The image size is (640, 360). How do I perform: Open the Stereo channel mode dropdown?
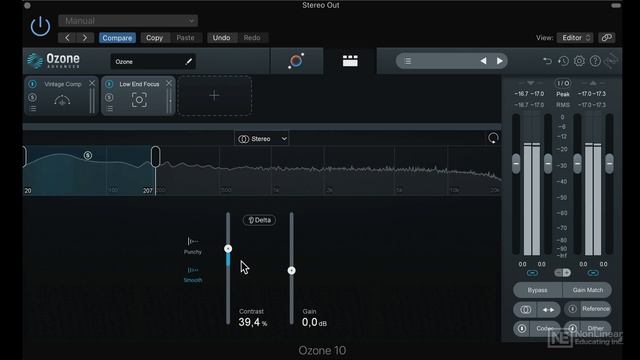click(x=261, y=139)
